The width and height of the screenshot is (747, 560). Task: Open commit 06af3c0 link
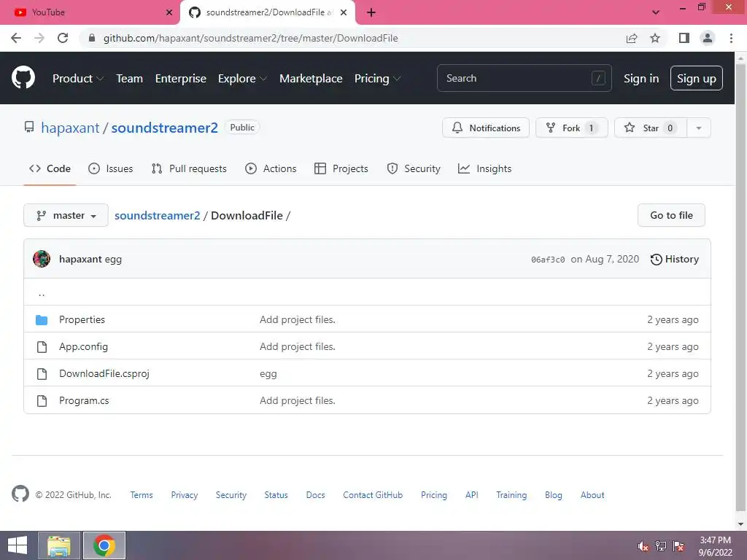pyautogui.click(x=548, y=260)
